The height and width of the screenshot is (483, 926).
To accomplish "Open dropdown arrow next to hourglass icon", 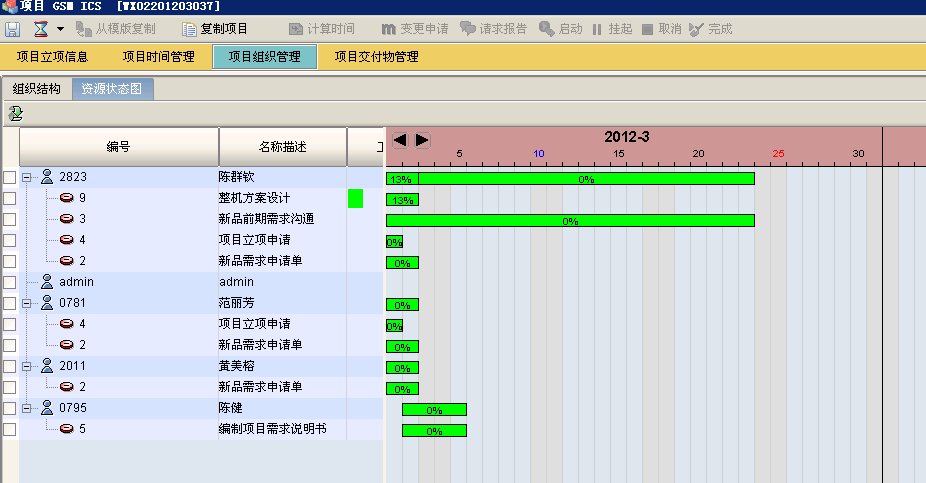I will (60, 29).
